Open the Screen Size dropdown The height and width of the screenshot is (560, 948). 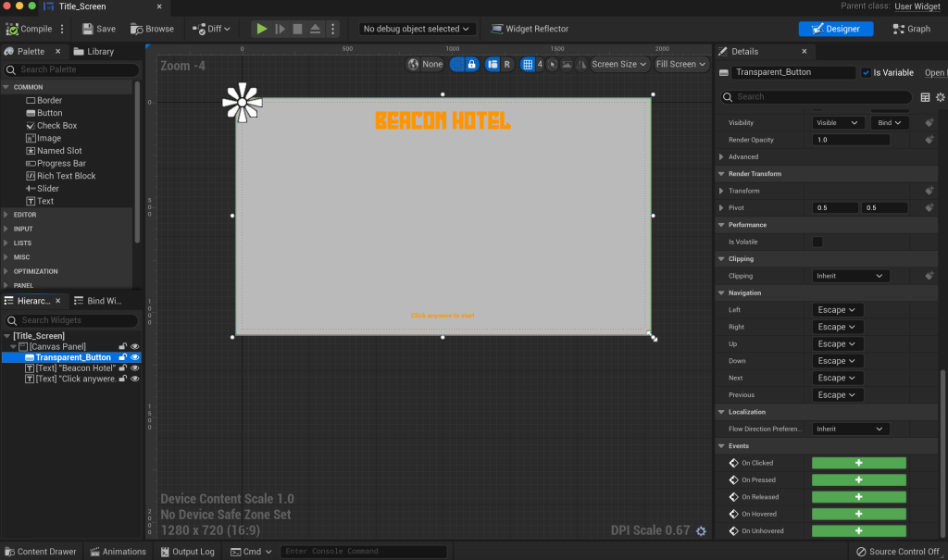[x=619, y=65]
